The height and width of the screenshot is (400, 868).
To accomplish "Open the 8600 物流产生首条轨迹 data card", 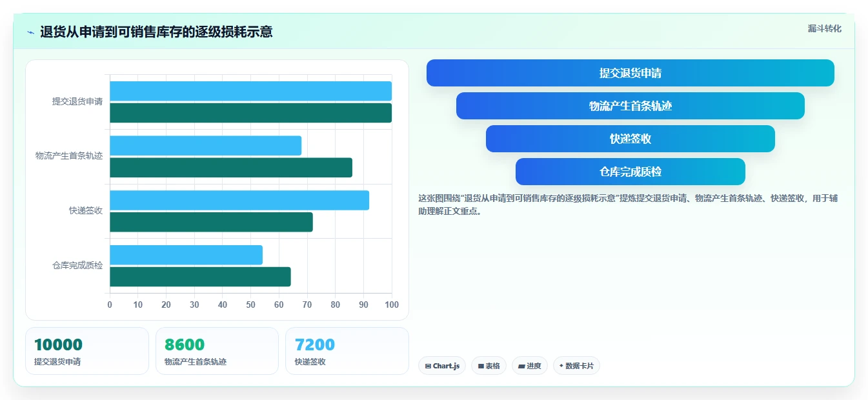I will 217,351.
